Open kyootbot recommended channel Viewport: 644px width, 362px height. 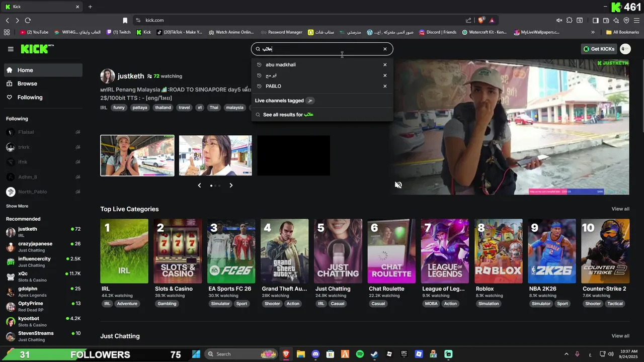click(43, 321)
